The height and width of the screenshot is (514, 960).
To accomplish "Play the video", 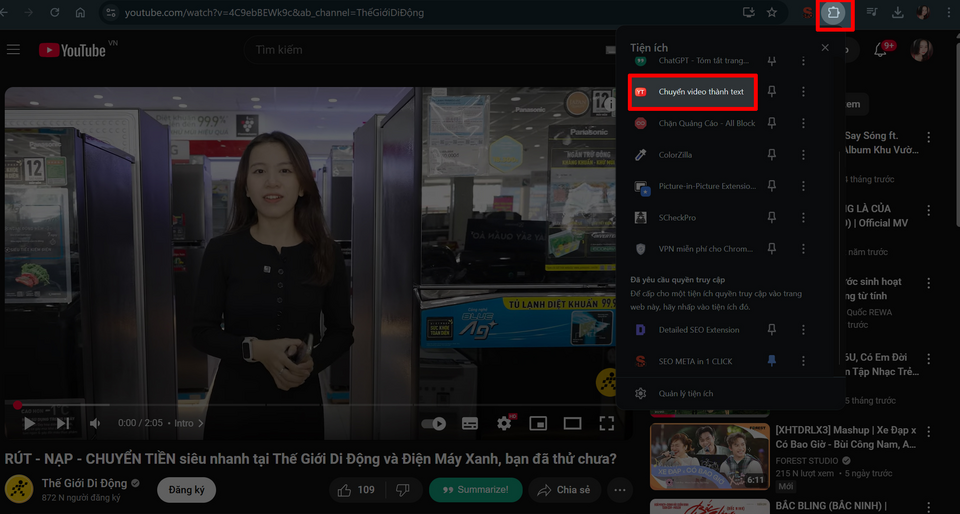I will point(29,423).
